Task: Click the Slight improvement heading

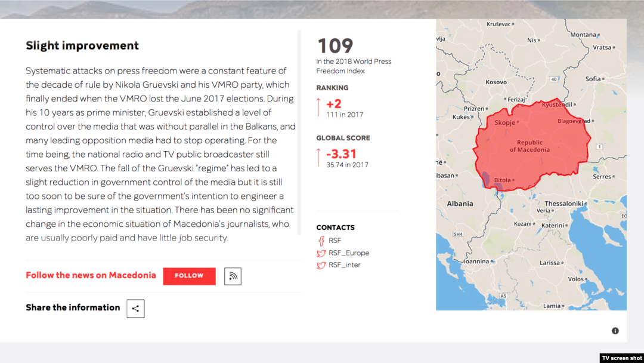Action: coord(82,45)
